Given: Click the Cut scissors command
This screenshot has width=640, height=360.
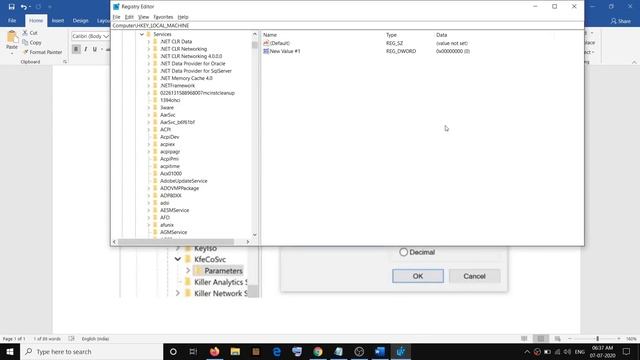Looking at the screenshot, I should 30,33.
